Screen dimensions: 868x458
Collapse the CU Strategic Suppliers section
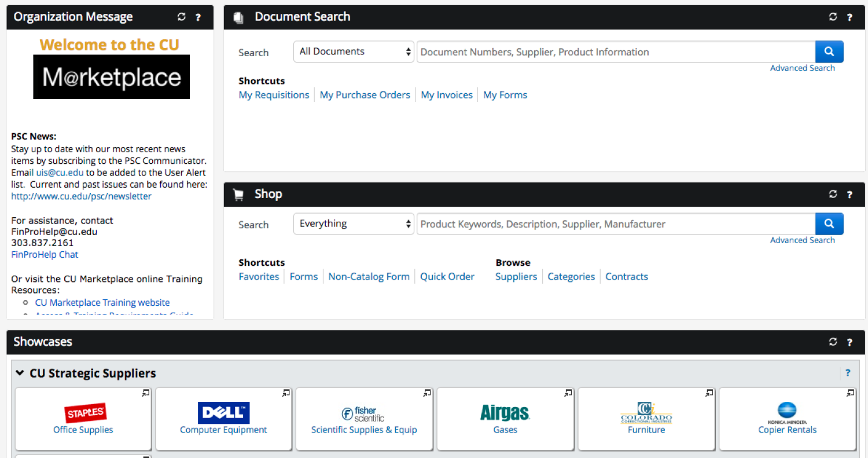20,373
